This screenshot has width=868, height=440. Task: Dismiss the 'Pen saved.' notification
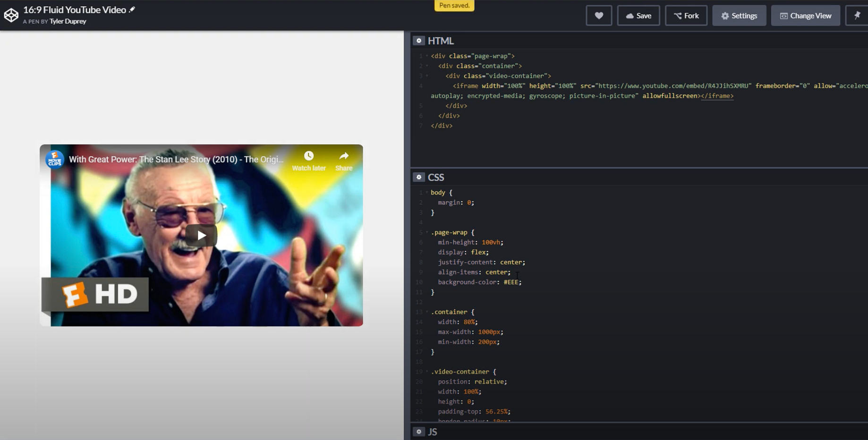click(454, 5)
